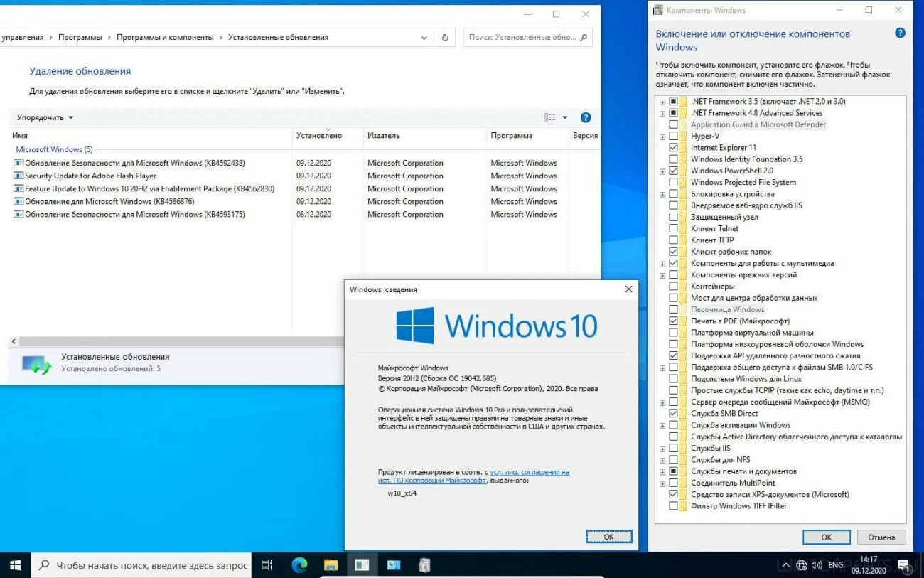Click the Installed Updates icon in details pane
Viewport: 924px width, 578px height.
(36, 364)
